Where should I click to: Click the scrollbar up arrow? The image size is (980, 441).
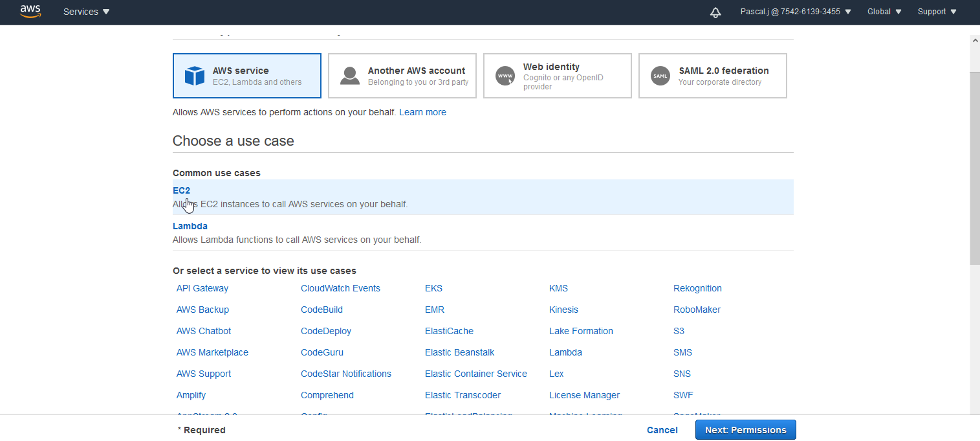(975, 40)
